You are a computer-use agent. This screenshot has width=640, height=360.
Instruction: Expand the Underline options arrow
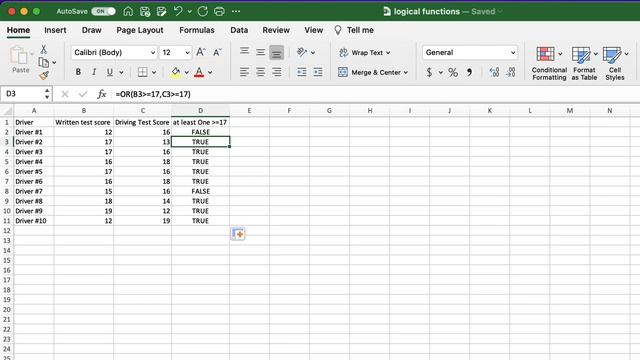point(121,73)
